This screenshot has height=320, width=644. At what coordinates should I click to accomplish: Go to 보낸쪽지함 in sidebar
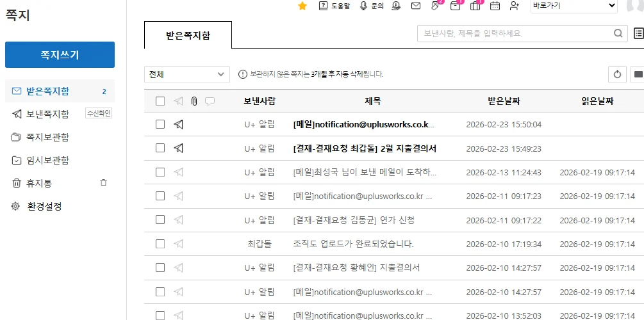47,115
